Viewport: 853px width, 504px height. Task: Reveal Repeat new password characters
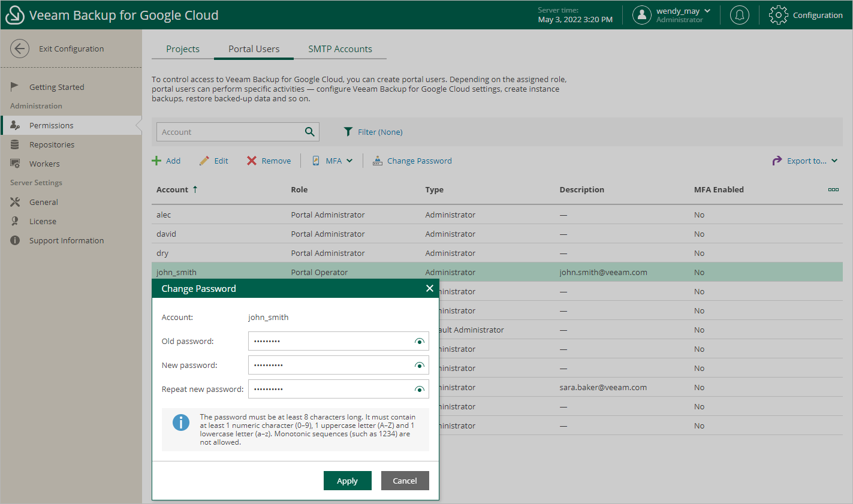[420, 390]
